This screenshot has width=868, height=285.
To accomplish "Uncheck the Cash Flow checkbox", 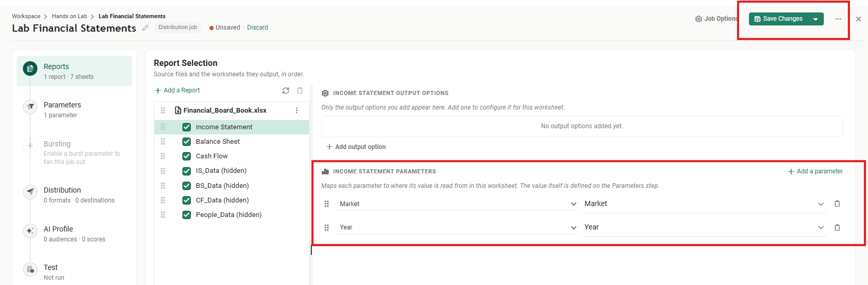I will [187, 156].
